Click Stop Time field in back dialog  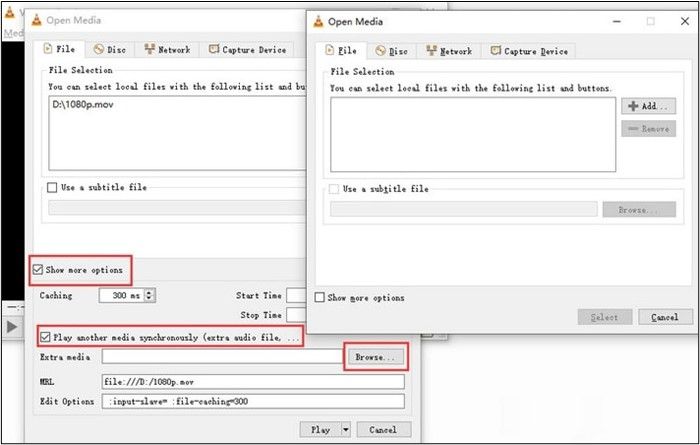(296, 315)
